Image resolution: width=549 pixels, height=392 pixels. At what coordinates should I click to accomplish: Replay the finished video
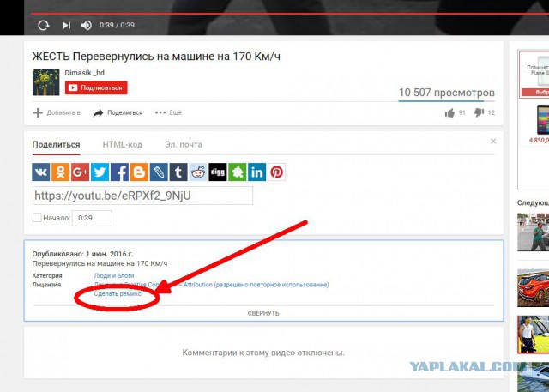44,25
